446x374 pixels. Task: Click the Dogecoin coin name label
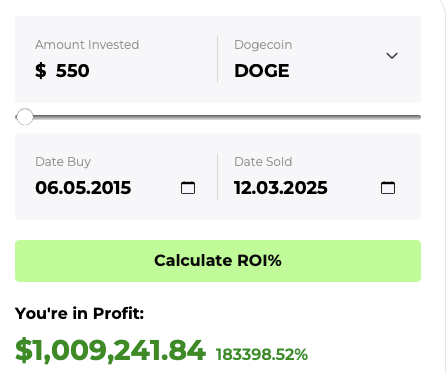[x=263, y=45]
